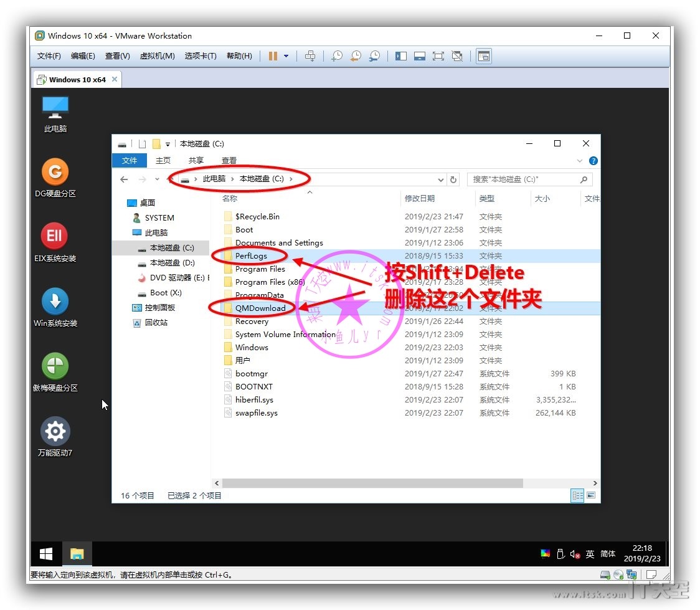This screenshot has width=700, height=610.
Task: Toggle the 英 input language indicator
Action: pyautogui.click(x=590, y=554)
